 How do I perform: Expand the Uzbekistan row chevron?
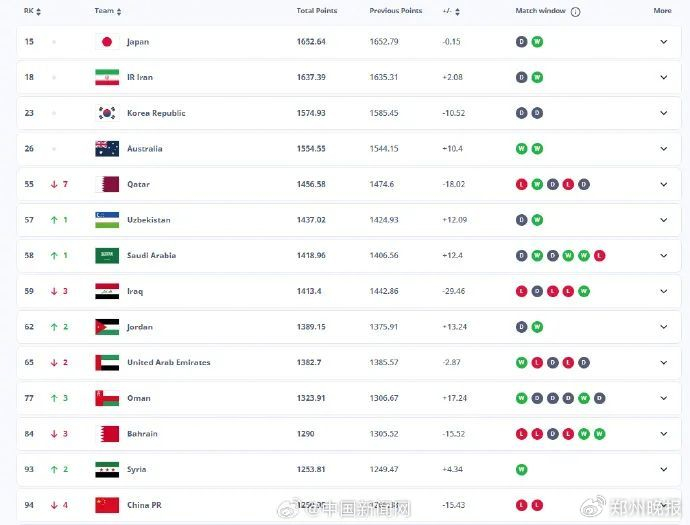tap(664, 220)
